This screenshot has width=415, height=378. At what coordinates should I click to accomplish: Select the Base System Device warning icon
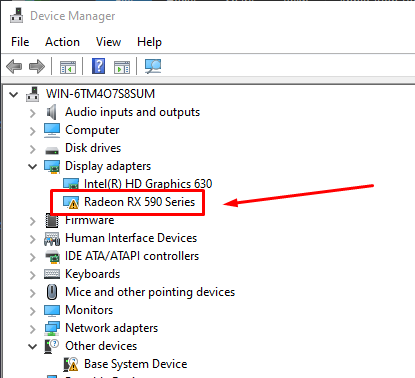click(x=71, y=364)
